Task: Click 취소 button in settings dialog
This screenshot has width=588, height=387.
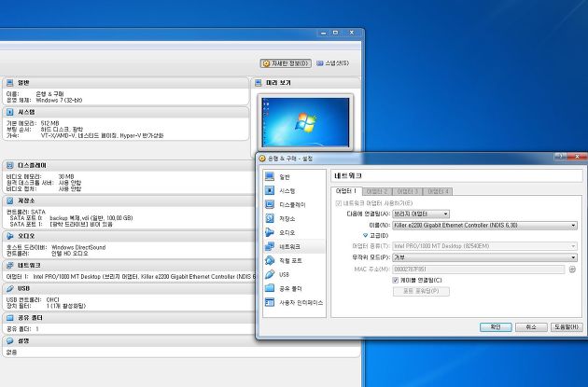Action: tap(531, 327)
